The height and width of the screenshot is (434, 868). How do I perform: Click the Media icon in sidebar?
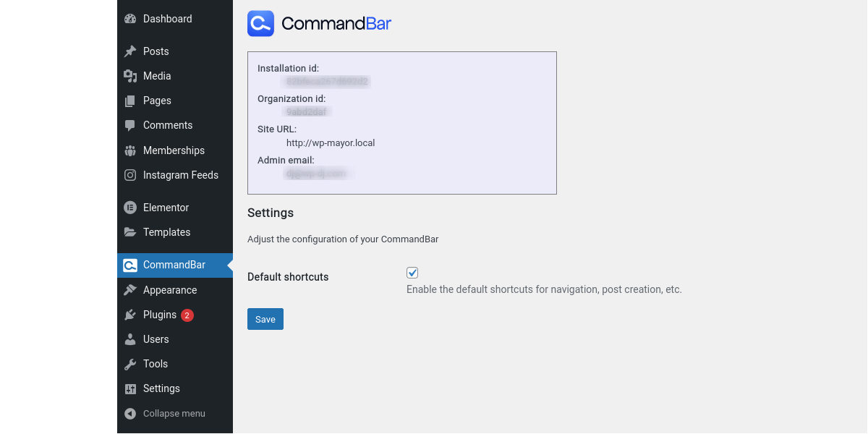130,76
